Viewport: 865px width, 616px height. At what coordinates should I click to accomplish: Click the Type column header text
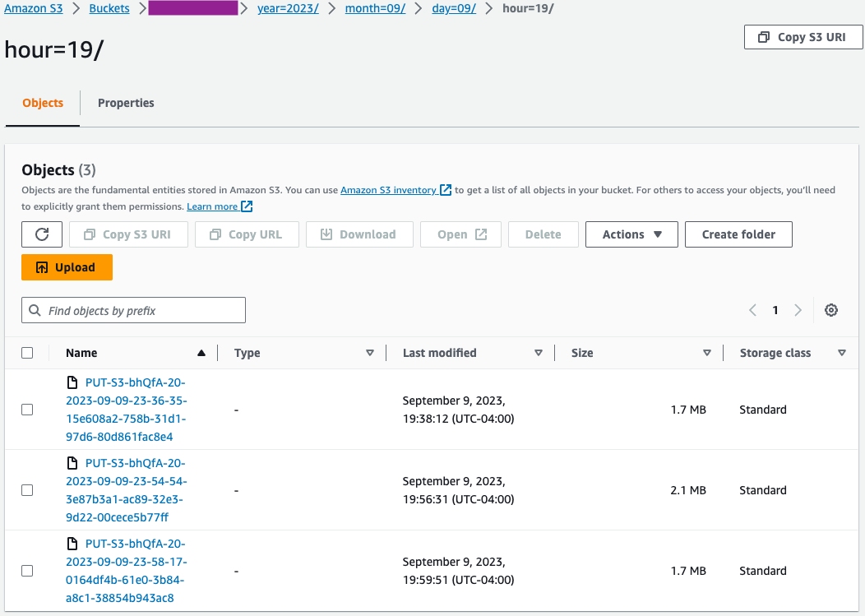tap(247, 354)
